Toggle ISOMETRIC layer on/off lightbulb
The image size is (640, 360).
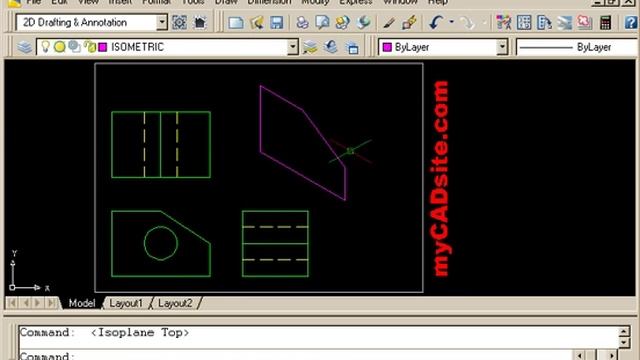point(45,47)
